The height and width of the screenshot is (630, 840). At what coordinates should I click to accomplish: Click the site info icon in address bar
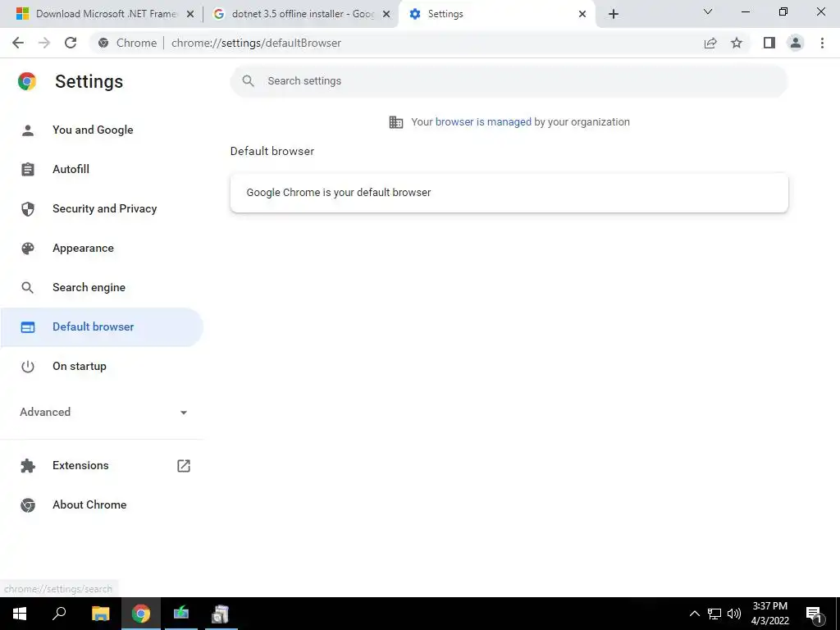(103, 43)
